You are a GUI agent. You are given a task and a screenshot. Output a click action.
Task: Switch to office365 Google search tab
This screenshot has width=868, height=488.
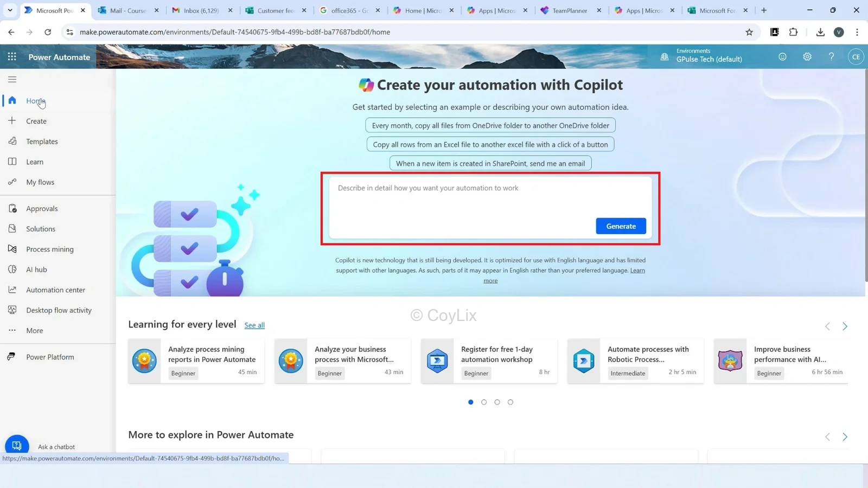349,10
